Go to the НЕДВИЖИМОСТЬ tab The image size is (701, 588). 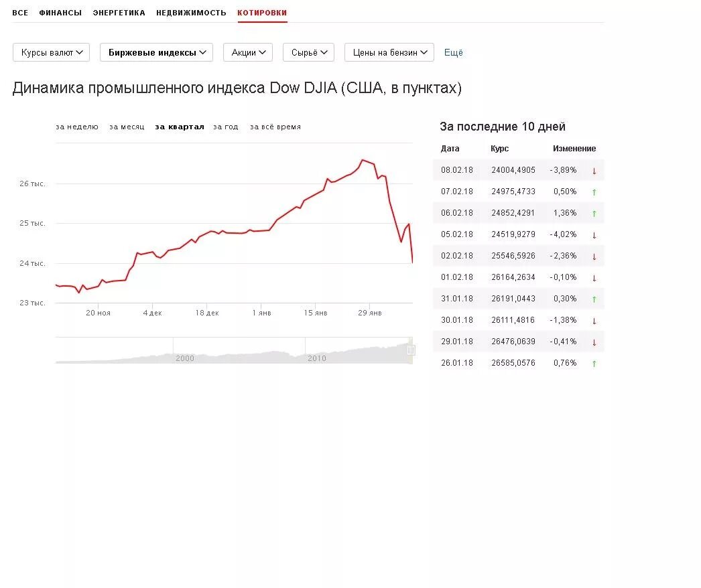pyautogui.click(x=192, y=13)
